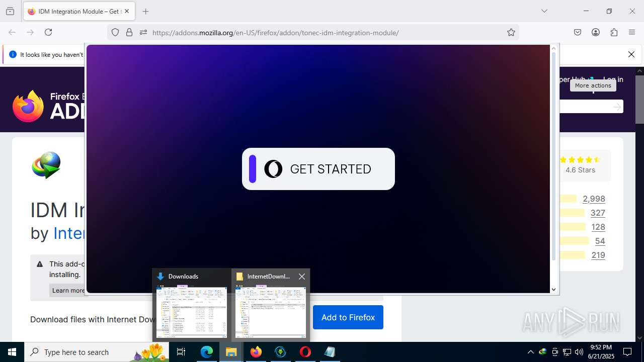Open Task View on taskbar
The height and width of the screenshot is (362, 644).
[x=181, y=352]
